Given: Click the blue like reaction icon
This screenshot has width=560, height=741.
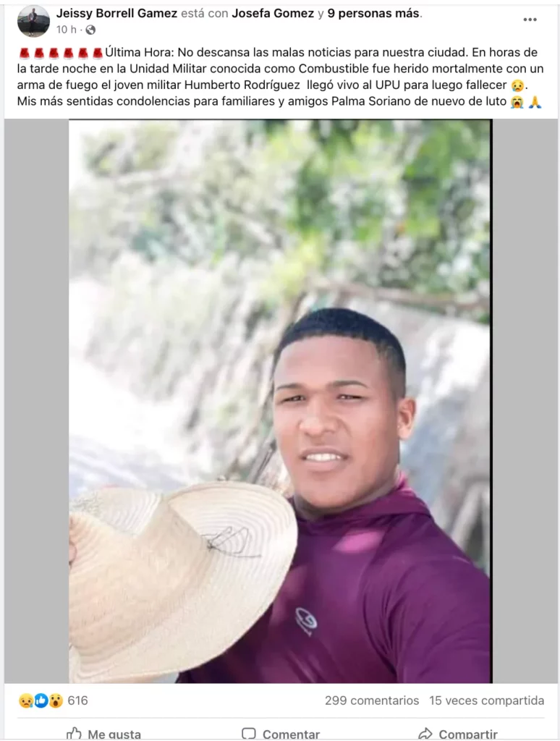Looking at the screenshot, I should [41, 700].
